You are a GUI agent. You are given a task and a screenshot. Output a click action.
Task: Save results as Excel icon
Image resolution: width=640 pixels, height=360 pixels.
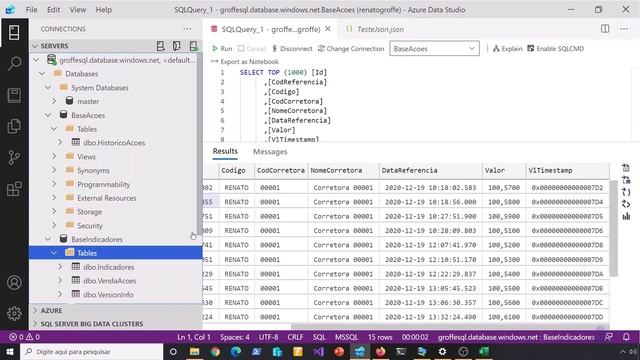626,180
